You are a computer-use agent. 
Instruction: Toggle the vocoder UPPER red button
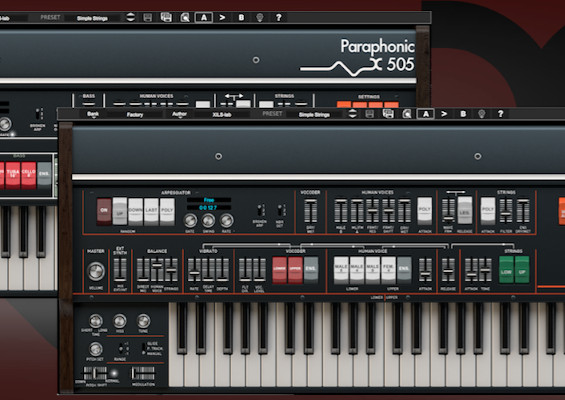tap(295, 270)
